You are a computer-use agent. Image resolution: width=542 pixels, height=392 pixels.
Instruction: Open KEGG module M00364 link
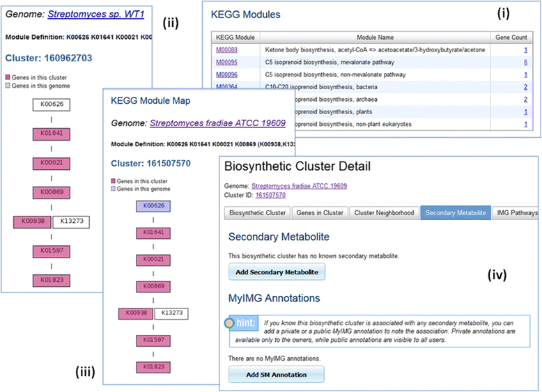point(226,86)
